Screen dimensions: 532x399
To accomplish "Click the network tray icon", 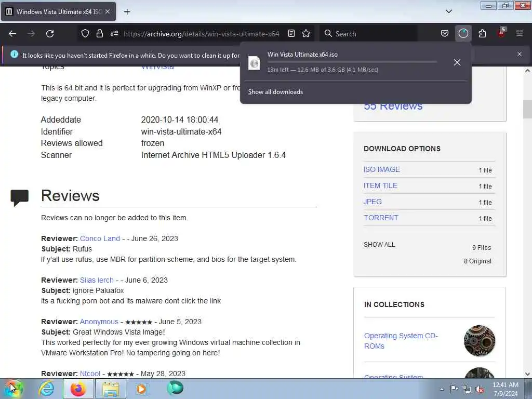I will tap(467, 389).
